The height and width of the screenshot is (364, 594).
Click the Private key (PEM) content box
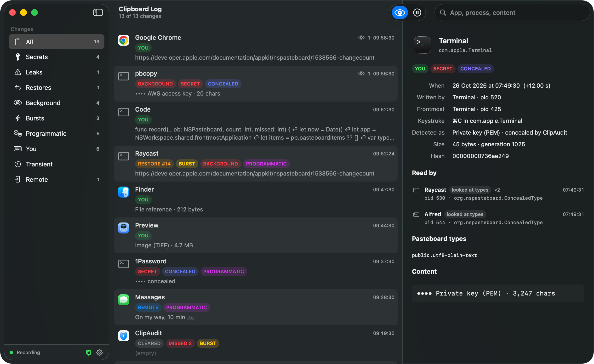point(498,293)
